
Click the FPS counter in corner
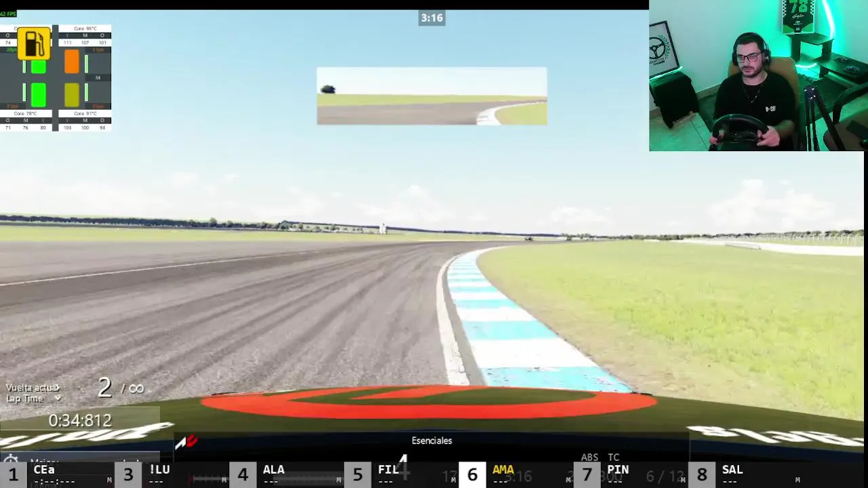(x=8, y=14)
